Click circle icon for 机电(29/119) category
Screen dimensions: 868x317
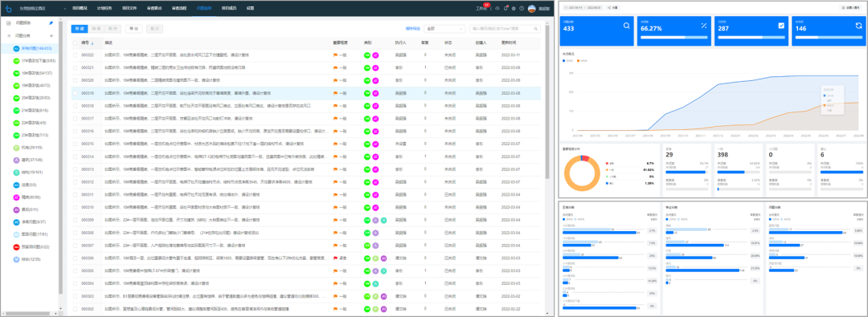[x=17, y=148]
